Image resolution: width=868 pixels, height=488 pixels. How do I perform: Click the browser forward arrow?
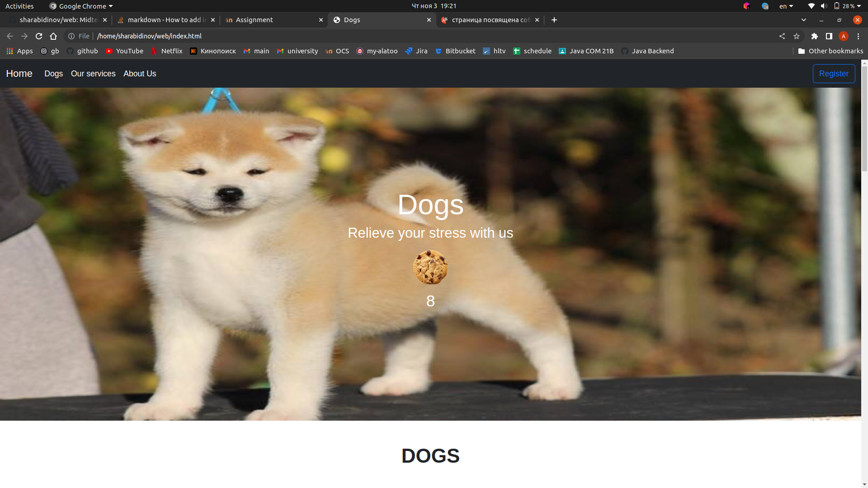tap(24, 36)
